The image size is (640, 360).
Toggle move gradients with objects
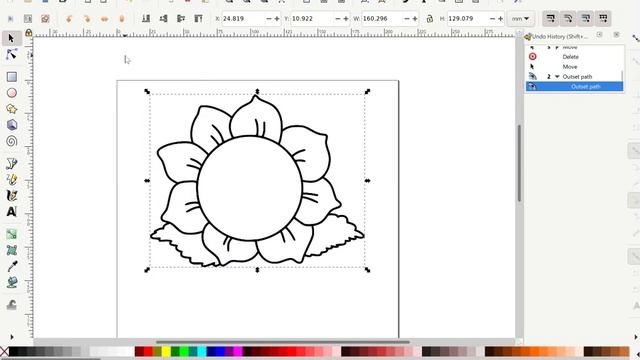point(586,18)
